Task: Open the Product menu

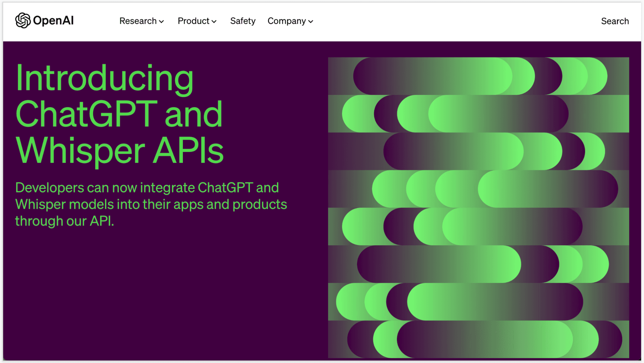Action: click(193, 21)
